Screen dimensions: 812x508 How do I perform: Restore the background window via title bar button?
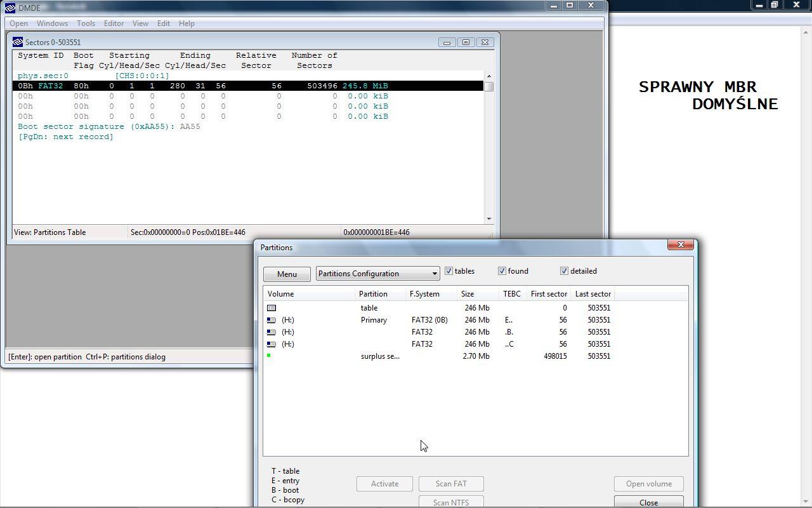pos(775,4)
